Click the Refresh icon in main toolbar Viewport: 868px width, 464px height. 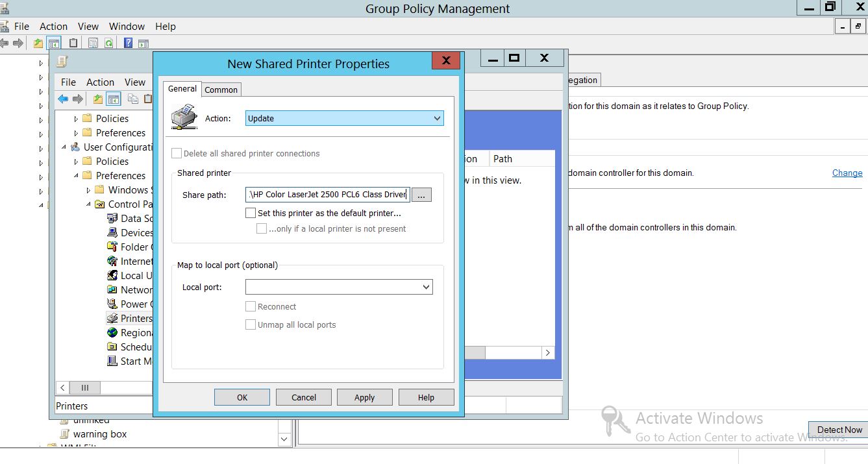[109, 43]
